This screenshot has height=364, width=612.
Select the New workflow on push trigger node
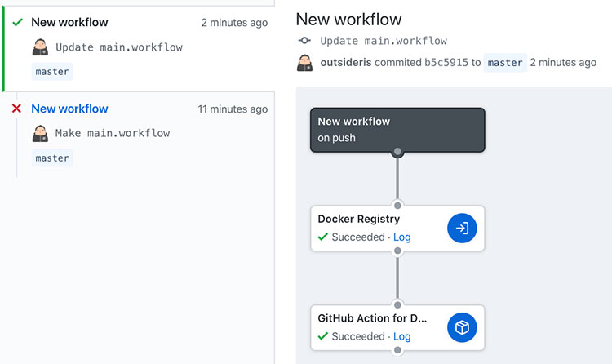pyautogui.click(x=397, y=130)
